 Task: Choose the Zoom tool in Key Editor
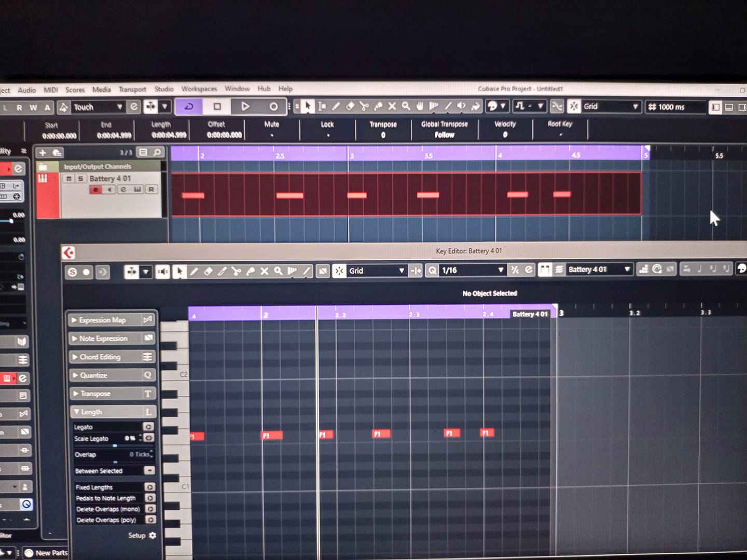coord(278,271)
